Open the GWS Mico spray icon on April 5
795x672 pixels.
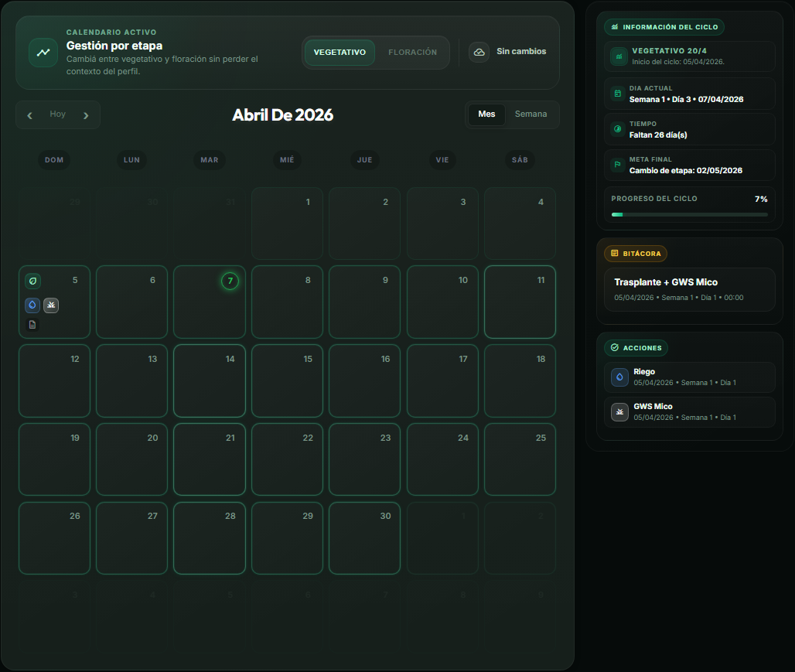pyautogui.click(x=50, y=305)
